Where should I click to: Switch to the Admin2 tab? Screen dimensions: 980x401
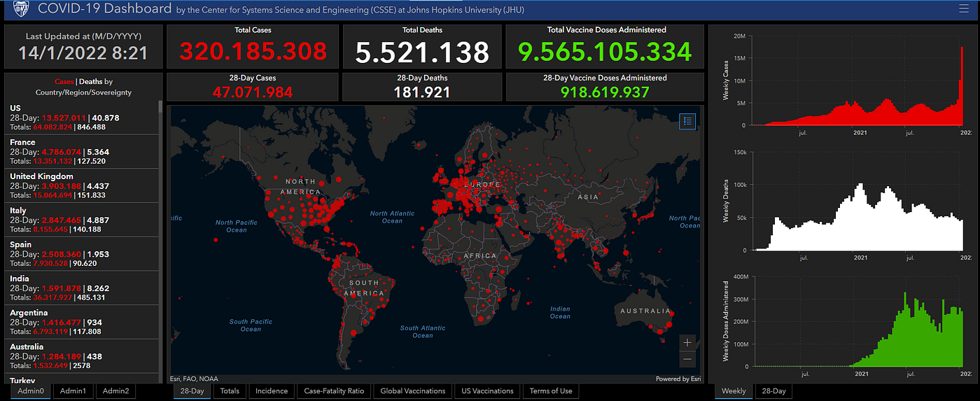click(115, 391)
